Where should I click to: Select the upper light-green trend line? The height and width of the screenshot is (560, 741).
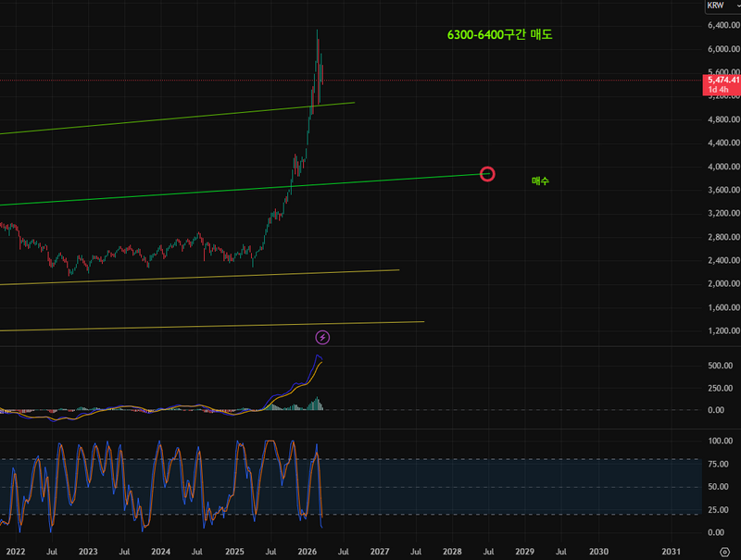tap(185, 118)
